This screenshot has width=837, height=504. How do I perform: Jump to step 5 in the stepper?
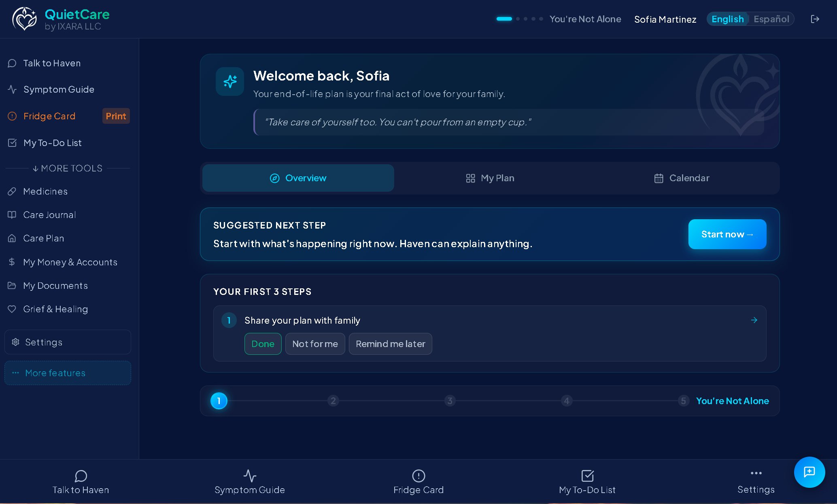(683, 401)
